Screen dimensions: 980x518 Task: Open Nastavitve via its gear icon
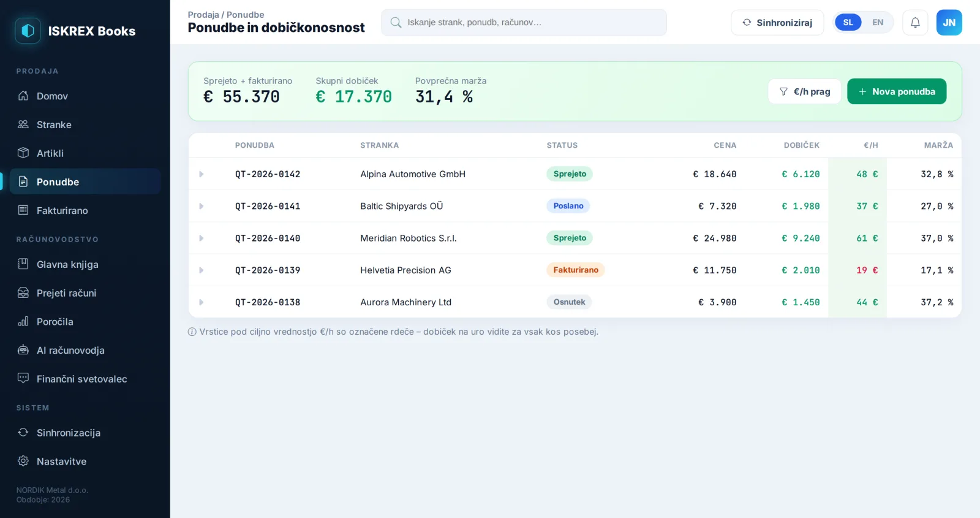[x=23, y=461]
